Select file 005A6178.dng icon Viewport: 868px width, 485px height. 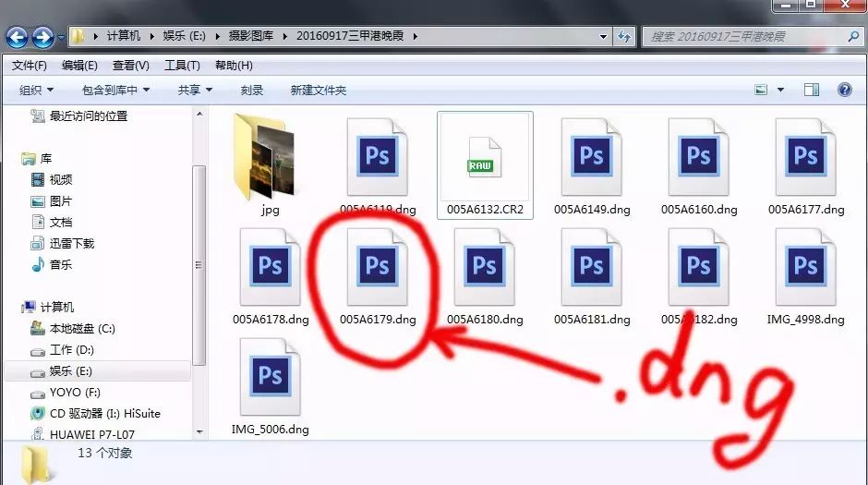271,267
